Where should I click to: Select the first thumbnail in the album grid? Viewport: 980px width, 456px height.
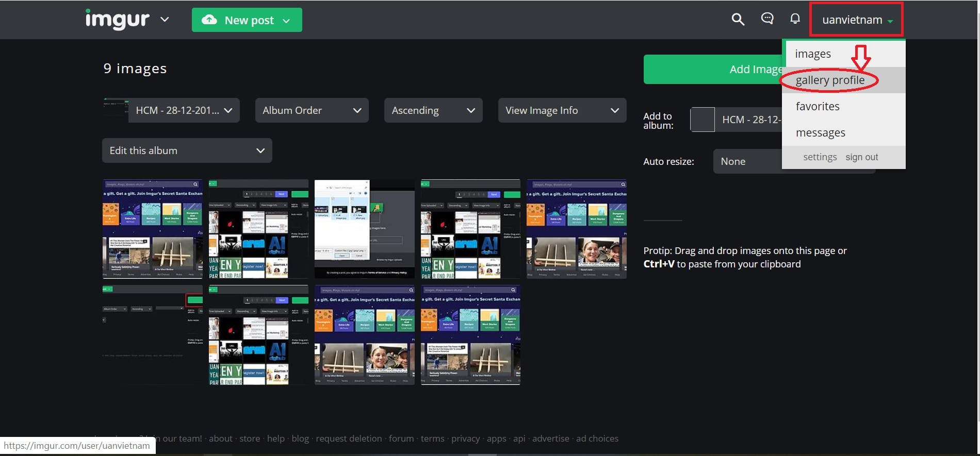click(x=153, y=229)
